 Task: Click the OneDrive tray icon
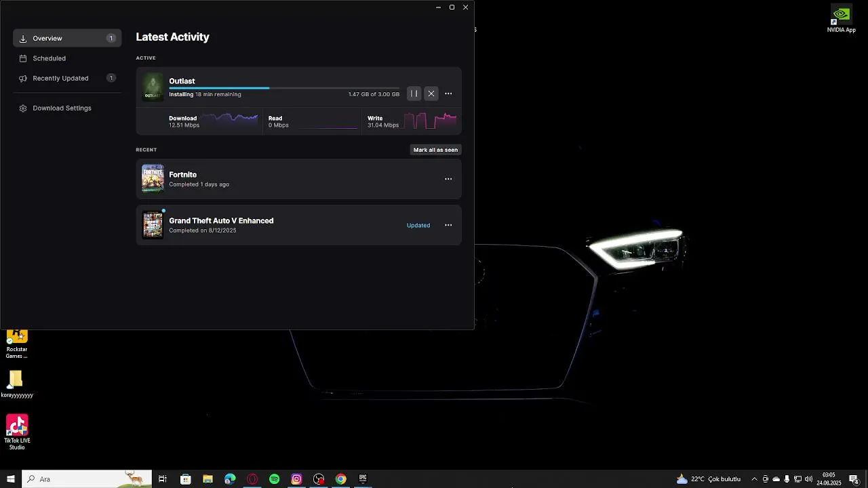click(x=776, y=479)
